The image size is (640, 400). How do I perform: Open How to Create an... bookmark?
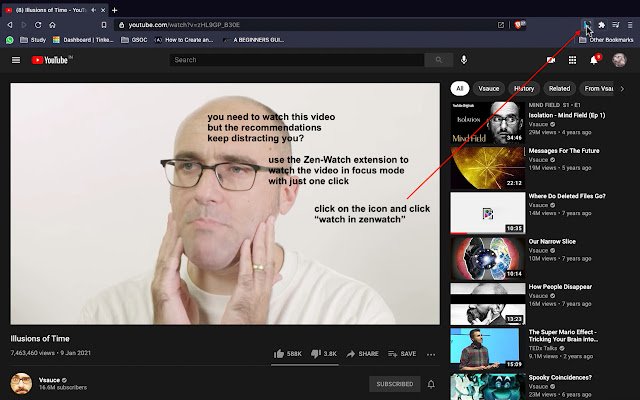click(x=184, y=40)
